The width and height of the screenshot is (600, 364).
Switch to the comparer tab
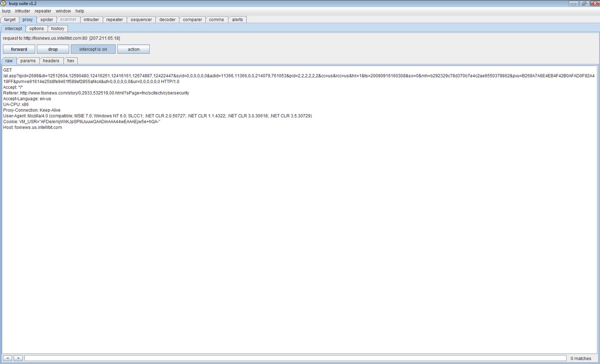(x=192, y=19)
